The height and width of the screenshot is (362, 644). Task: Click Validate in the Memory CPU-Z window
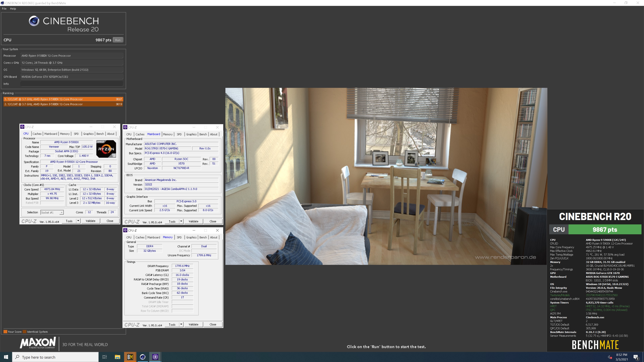coord(194,324)
